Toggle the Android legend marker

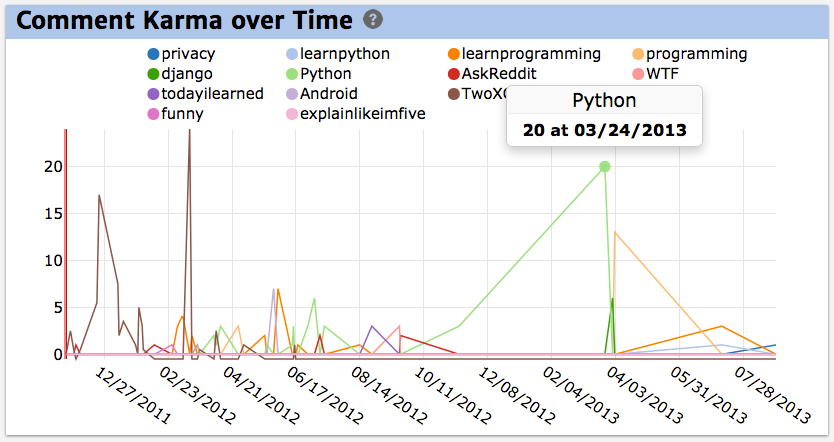291,94
